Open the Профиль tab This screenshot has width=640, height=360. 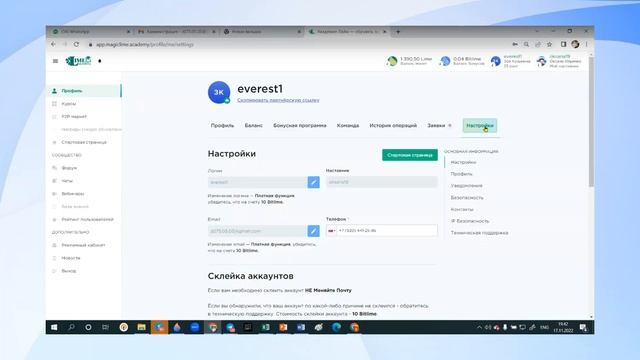[x=222, y=126]
